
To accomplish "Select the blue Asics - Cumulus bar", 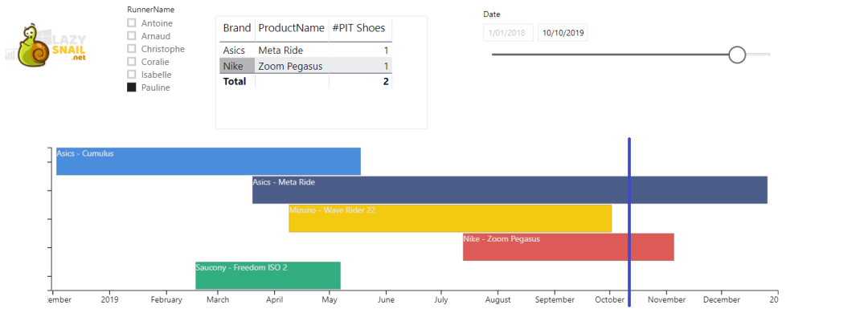I will click(x=208, y=161).
